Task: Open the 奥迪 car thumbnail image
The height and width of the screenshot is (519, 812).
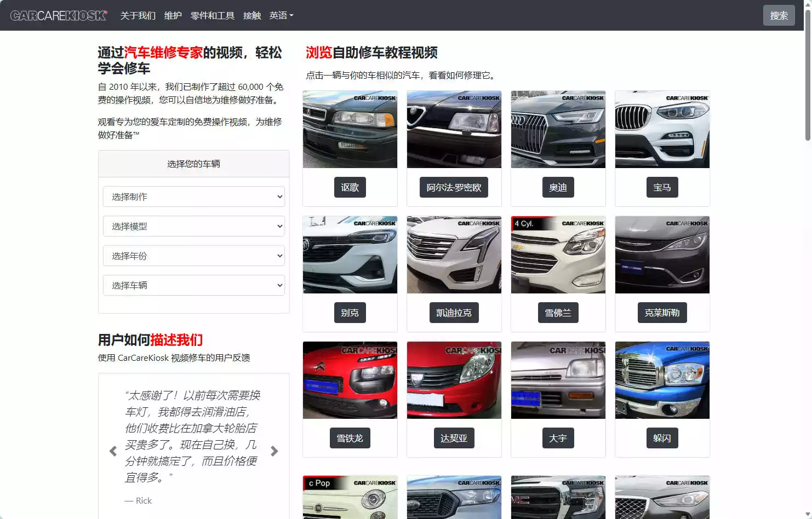Action: click(x=558, y=129)
